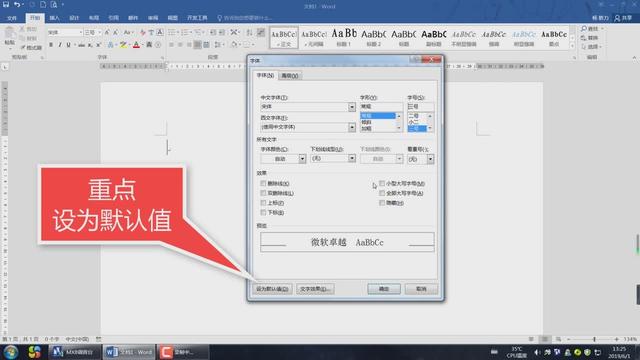This screenshot has height=360, width=640.
Task: Click the Format Painter tool
Action: [x=31, y=48]
